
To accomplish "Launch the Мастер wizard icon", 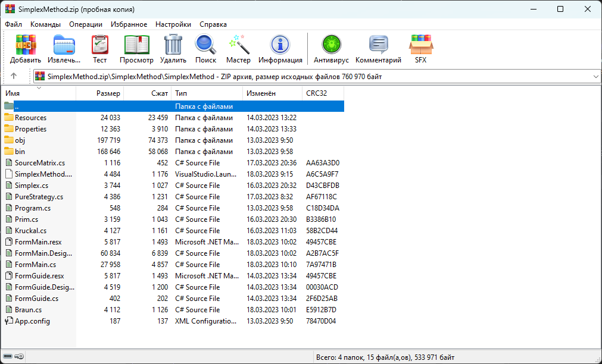I will pos(238,49).
